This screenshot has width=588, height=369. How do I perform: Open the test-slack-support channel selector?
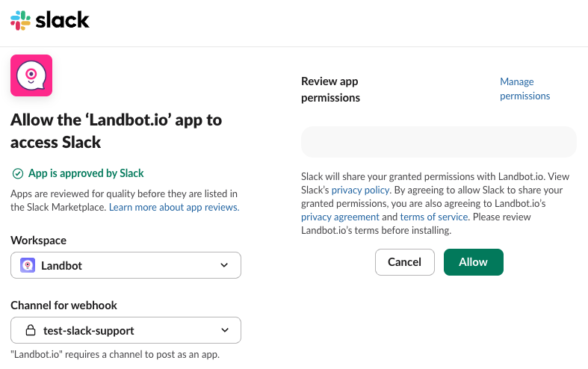tap(126, 330)
